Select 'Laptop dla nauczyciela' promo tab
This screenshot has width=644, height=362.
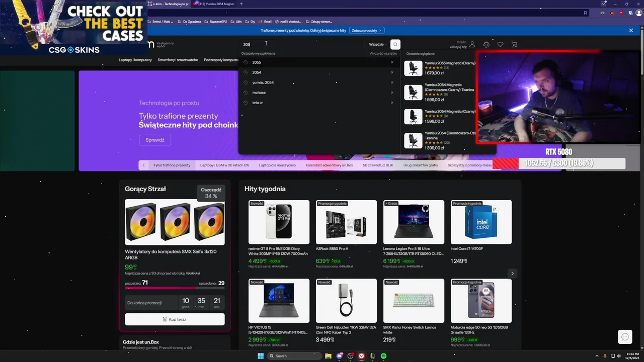277,165
